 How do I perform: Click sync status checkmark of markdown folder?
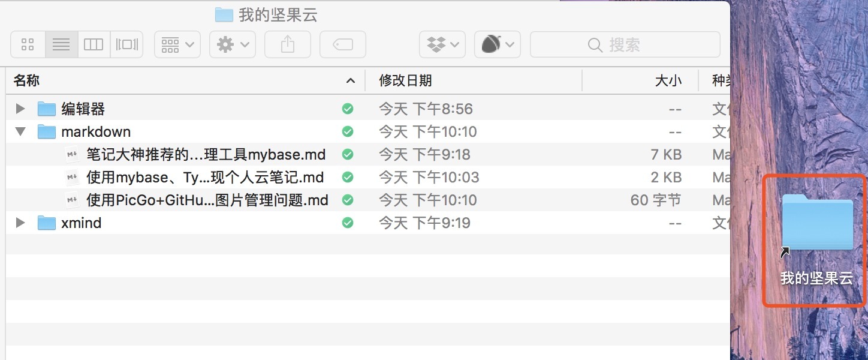(x=348, y=131)
